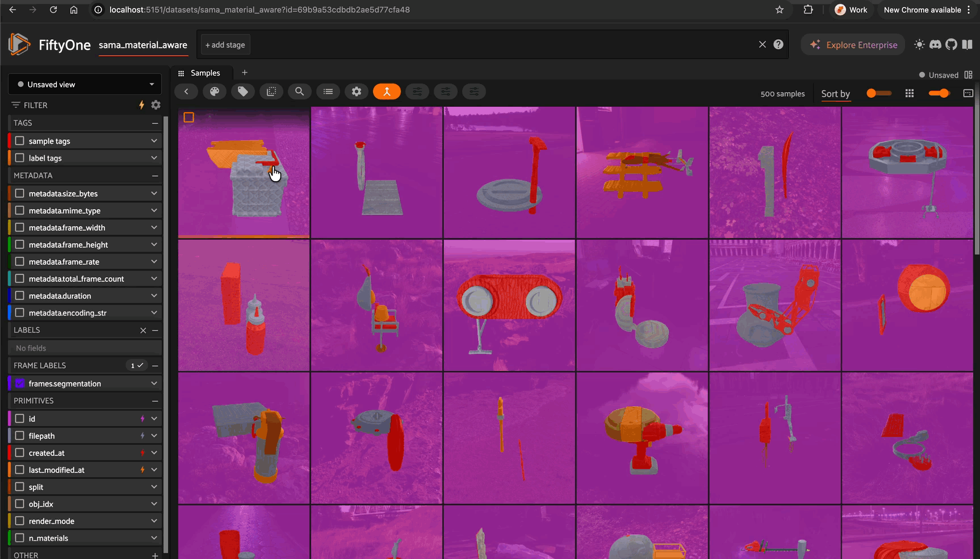
Task: Check the label tags checkbox
Action: pos(20,158)
